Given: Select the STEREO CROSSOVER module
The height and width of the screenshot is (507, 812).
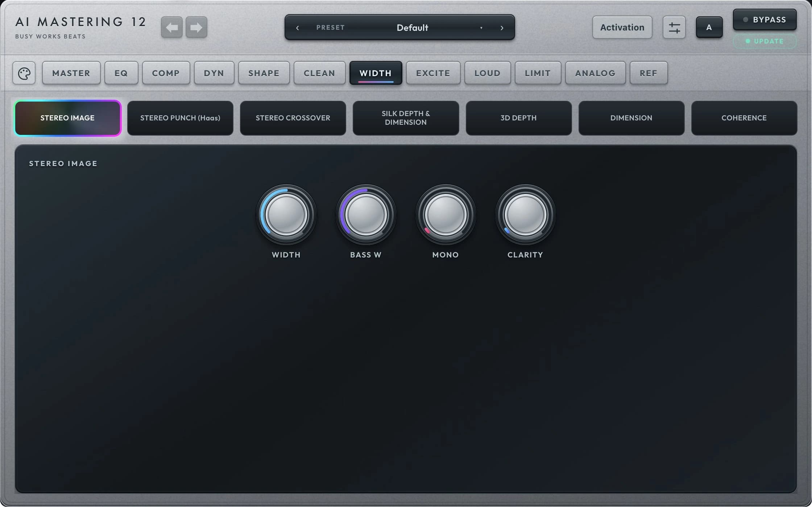Looking at the screenshot, I should pos(293,118).
